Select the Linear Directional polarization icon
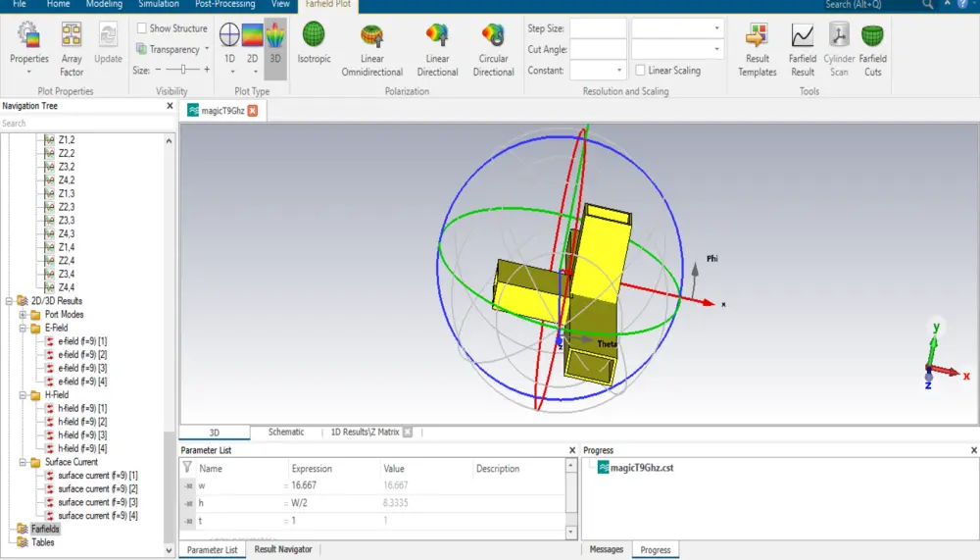Image resolution: width=980 pixels, height=560 pixels. point(437,49)
